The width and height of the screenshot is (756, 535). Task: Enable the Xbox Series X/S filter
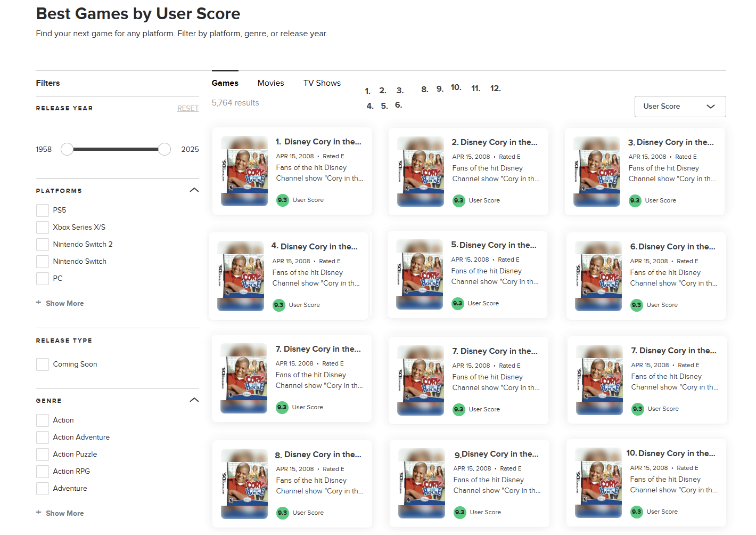[43, 227]
